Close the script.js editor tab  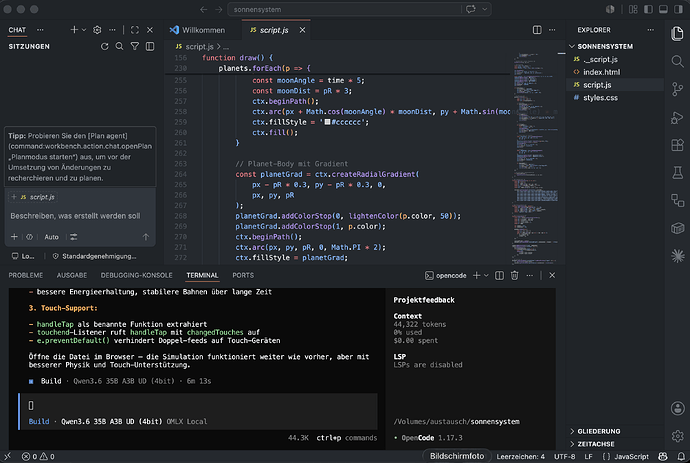[x=302, y=30]
